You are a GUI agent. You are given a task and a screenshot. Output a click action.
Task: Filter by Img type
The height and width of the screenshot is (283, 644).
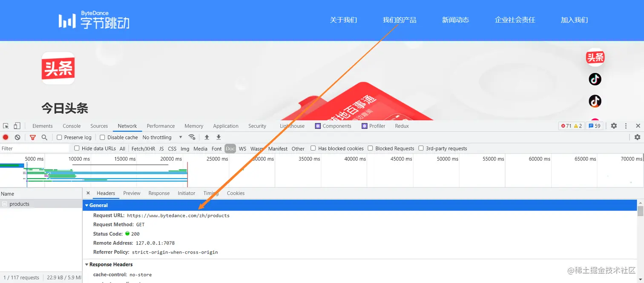(185, 149)
